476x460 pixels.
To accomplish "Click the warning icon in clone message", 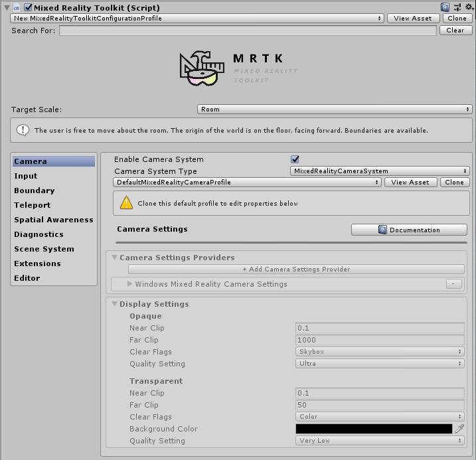I will point(126,203).
